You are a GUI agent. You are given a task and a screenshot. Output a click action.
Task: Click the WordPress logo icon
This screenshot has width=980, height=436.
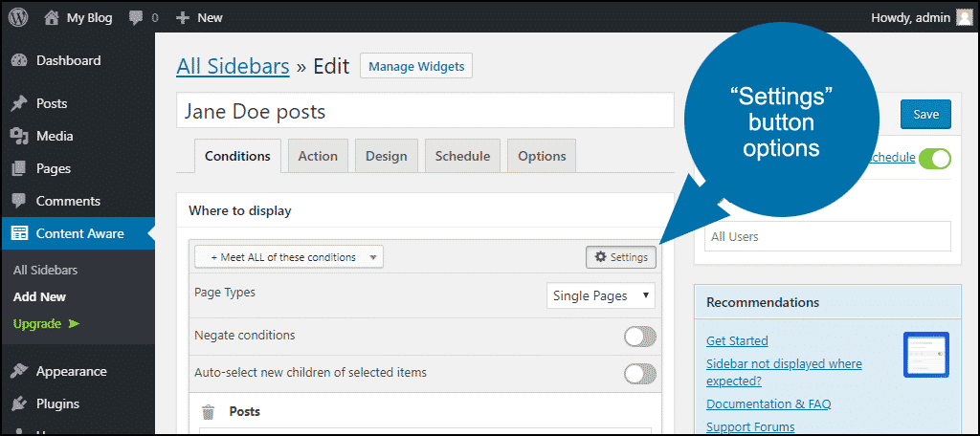(x=18, y=18)
